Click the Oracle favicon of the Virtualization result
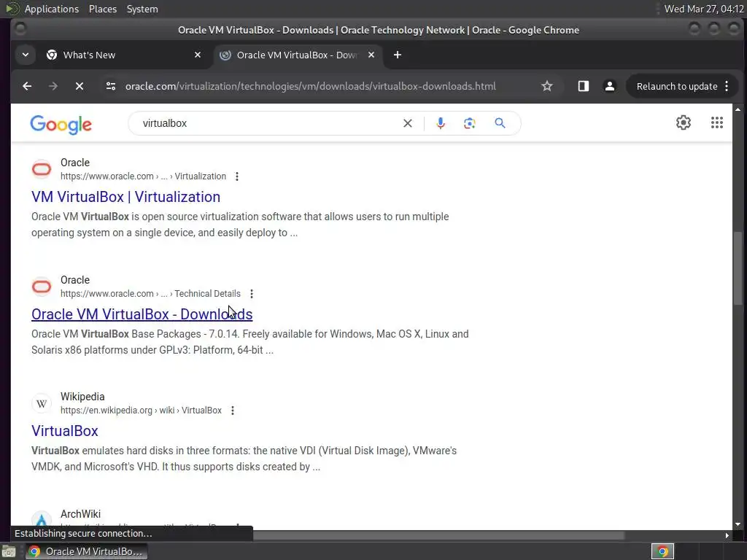This screenshot has height=560, width=747. coord(42,169)
